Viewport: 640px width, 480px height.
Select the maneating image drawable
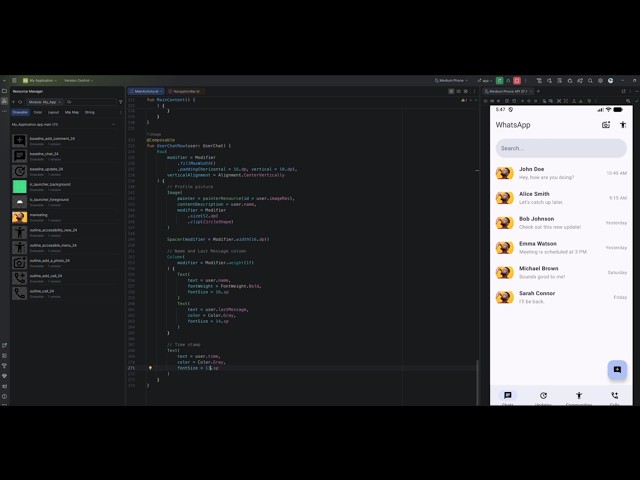click(65, 217)
